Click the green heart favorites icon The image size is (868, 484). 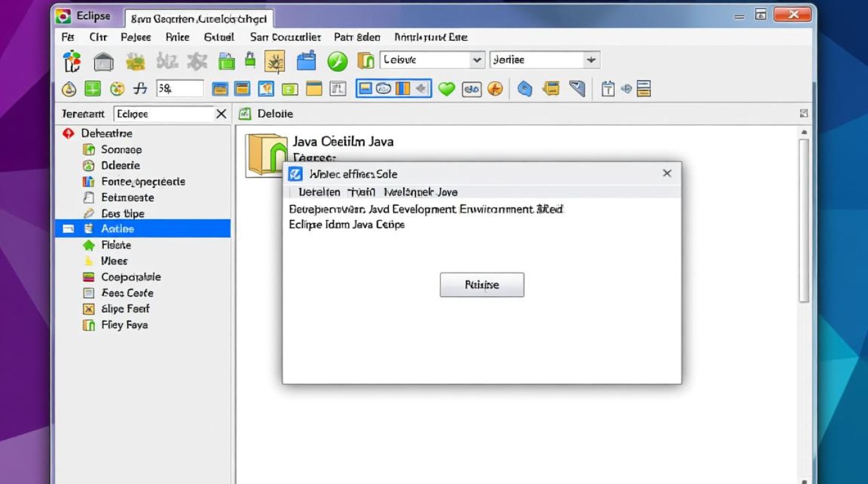(446, 88)
